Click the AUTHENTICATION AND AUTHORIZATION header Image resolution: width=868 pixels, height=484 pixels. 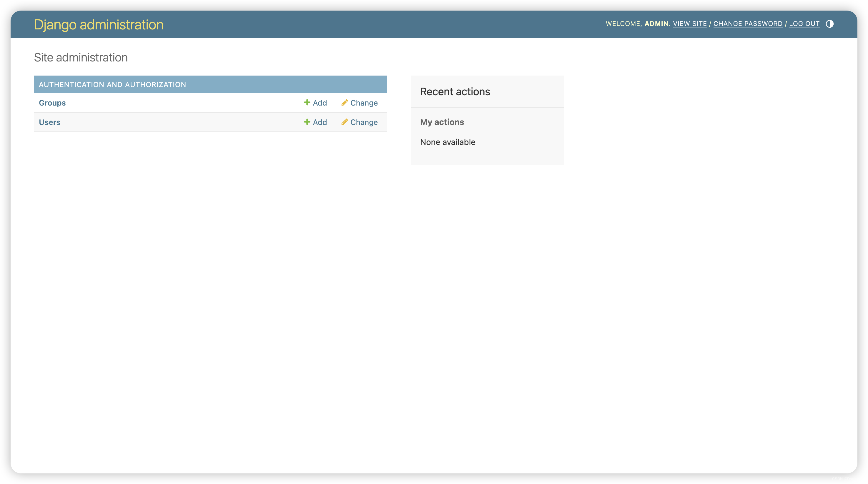pos(112,84)
